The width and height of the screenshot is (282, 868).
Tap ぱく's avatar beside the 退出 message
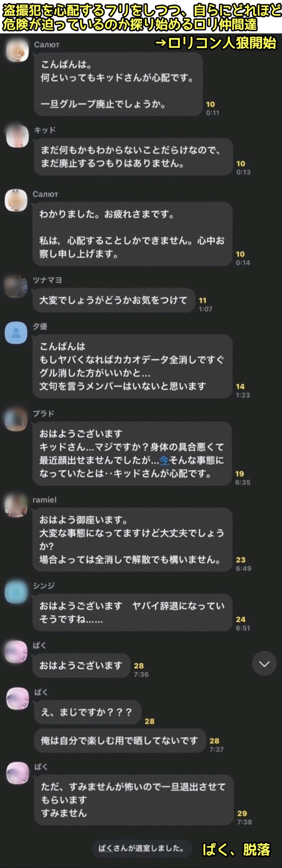pyautogui.click(x=17, y=773)
